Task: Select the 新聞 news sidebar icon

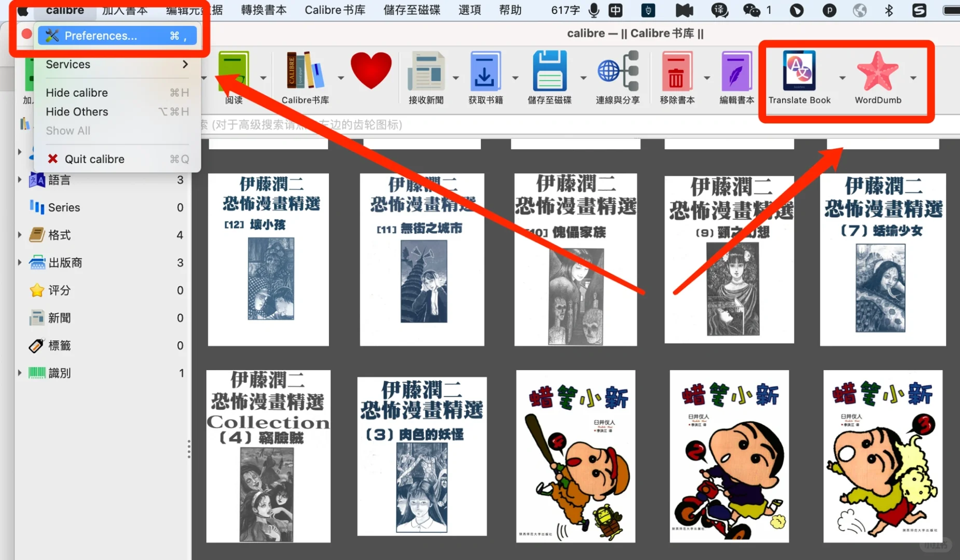Action: click(37, 318)
